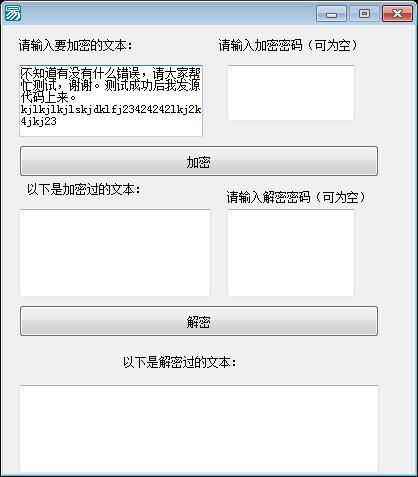Image resolution: width=418 pixels, height=477 pixels.
Task: Click the decrypted text output area
Action: click(199, 429)
